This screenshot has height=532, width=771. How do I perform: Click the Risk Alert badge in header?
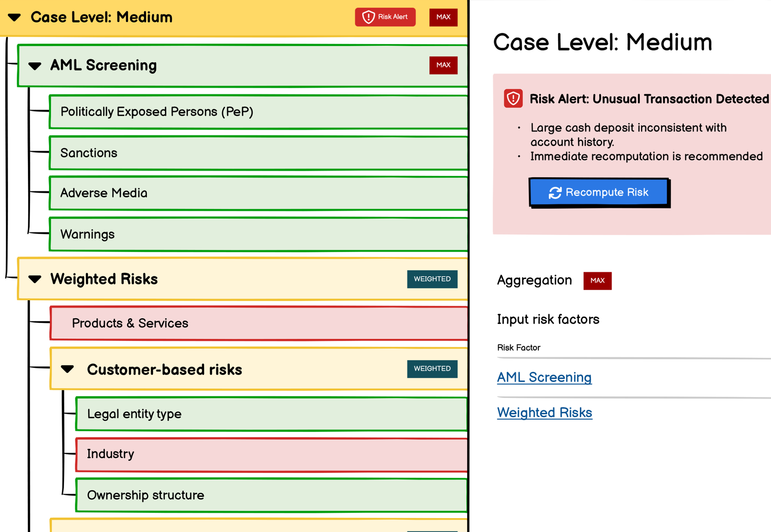385,17
